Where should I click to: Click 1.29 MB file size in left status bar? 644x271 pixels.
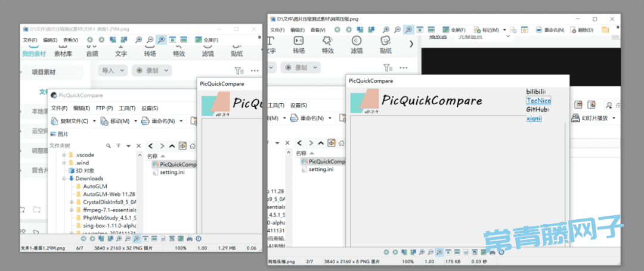(227, 248)
